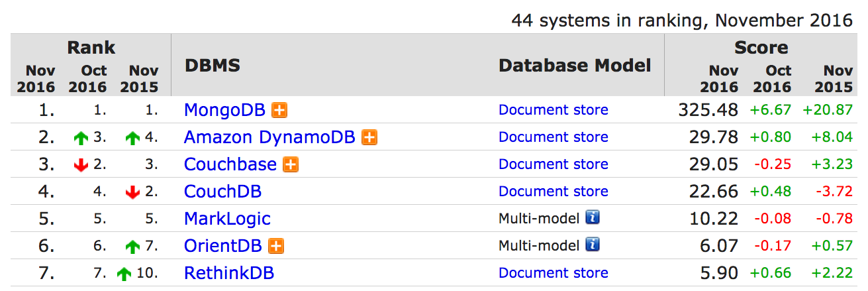The width and height of the screenshot is (868, 291).
Task: Open the OrientDB link
Action: tap(223, 246)
